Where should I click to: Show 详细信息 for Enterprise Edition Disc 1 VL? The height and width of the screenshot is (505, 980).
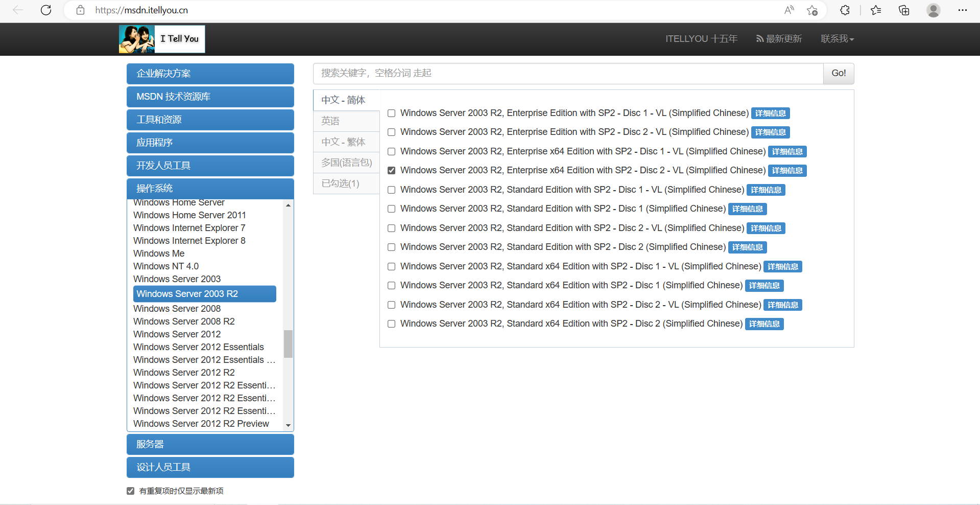pyautogui.click(x=771, y=113)
